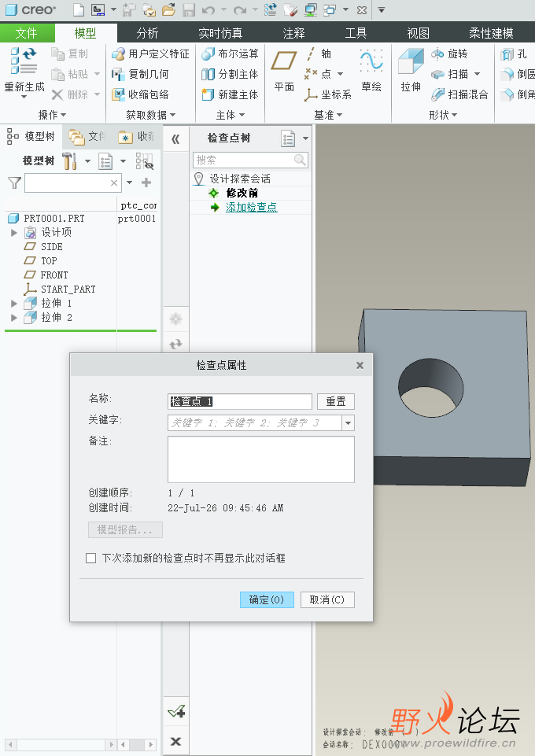Viewport: 535px width, 756px height.
Task: Click the New file icon in quick access toolbar
Action: pos(79,9)
